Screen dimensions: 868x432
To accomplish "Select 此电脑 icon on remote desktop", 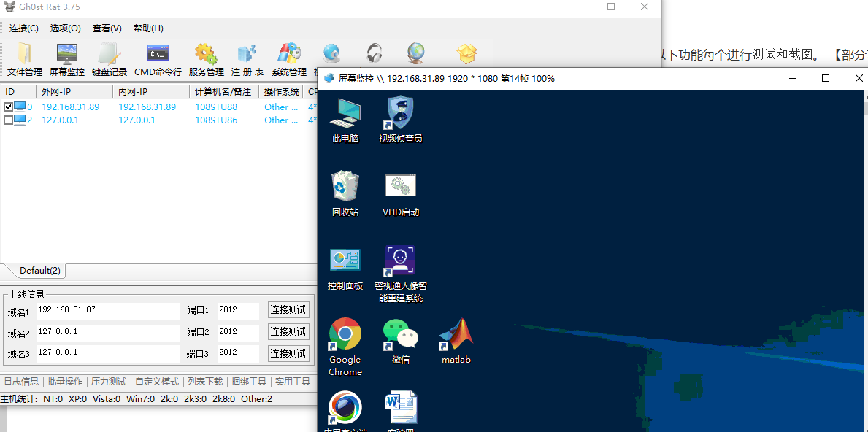I will point(345,120).
